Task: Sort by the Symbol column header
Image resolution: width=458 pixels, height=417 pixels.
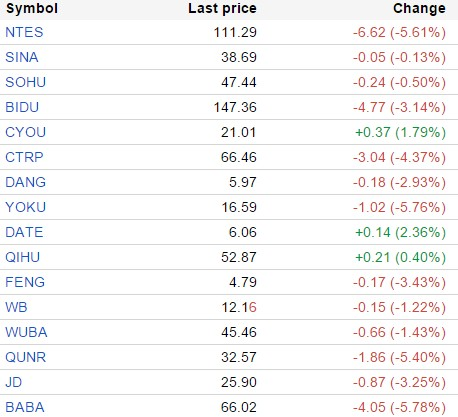Action: [x=32, y=9]
